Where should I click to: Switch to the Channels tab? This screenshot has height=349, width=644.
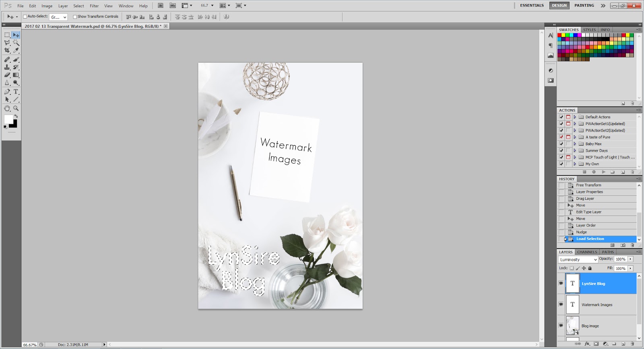[587, 252]
